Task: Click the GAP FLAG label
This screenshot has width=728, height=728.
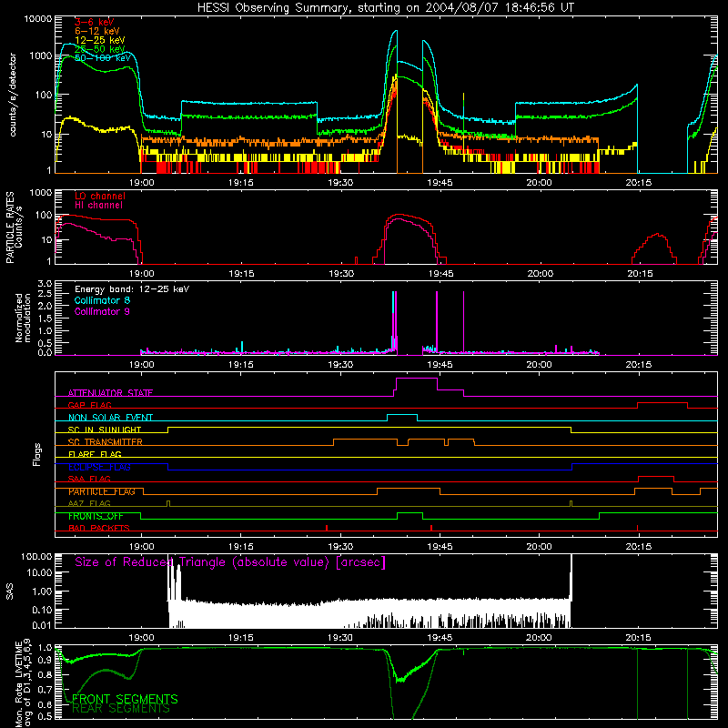Action: [x=89, y=405]
